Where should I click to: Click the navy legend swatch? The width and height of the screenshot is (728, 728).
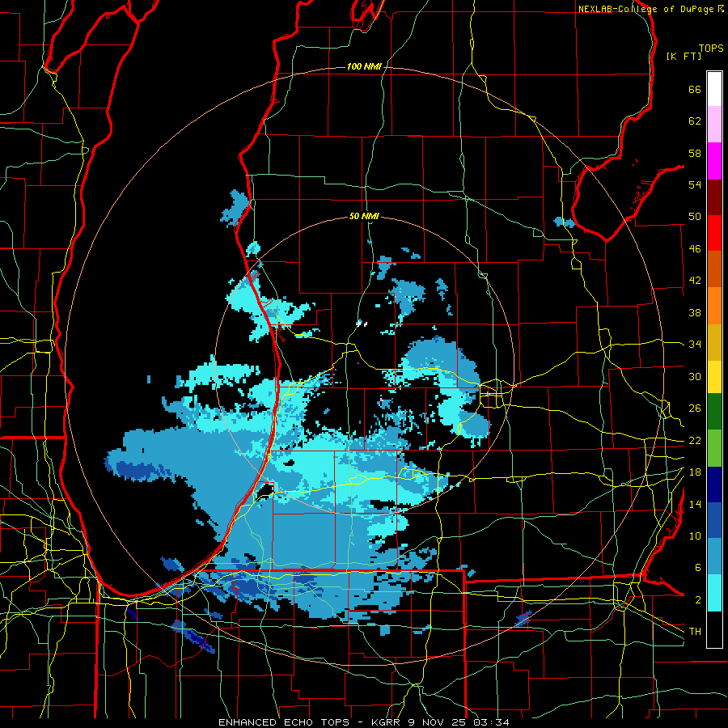[714, 485]
